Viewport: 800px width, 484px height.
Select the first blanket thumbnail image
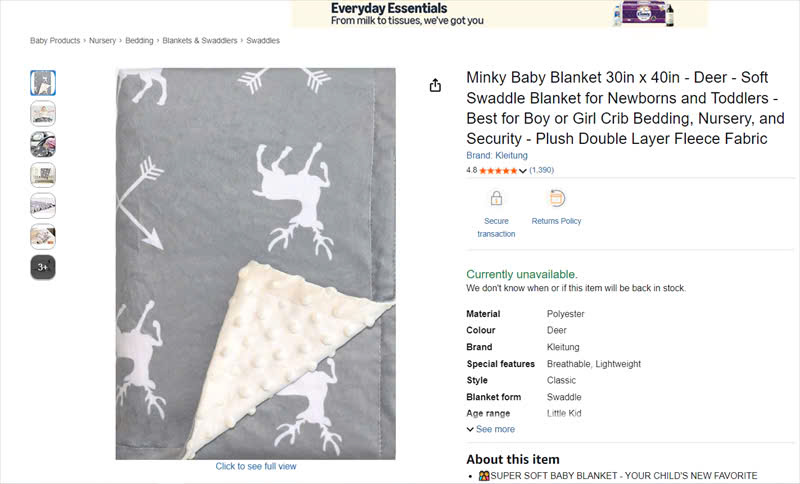tap(43, 82)
